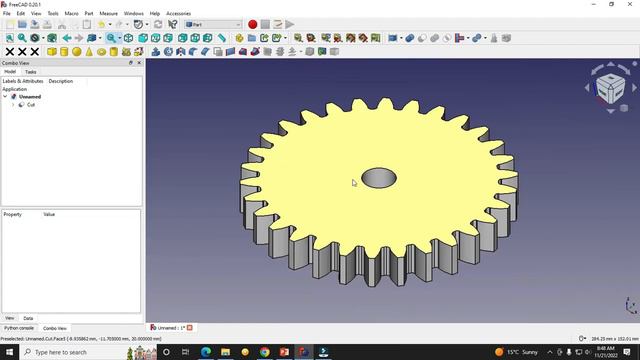Click the Fit all view icon
This screenshot has width=640, height=360.
(x=9, y=38)
